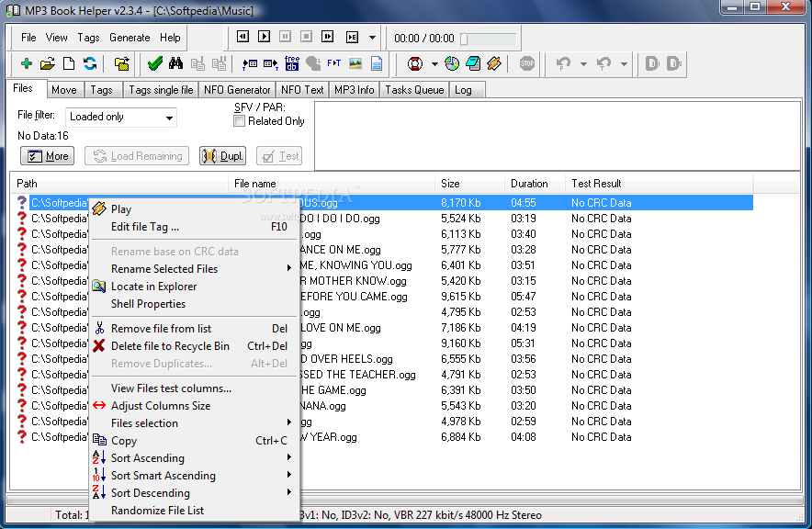Screen dimensions: 812x529
Task: Click the undo T arrow icon
Action: [603, 63]
